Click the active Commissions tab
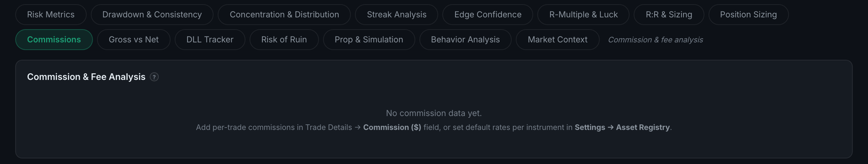Screen dimensions: 868x164 point(54,40)
